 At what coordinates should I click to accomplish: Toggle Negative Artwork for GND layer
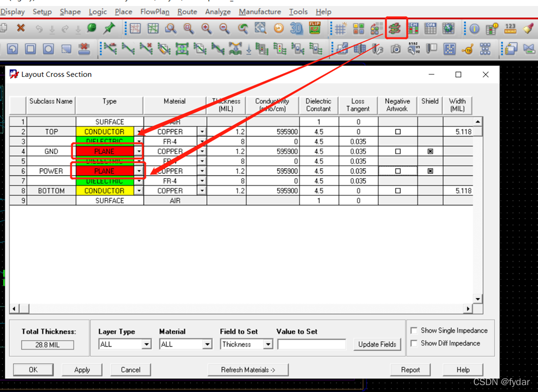click(x=398, y=151)
